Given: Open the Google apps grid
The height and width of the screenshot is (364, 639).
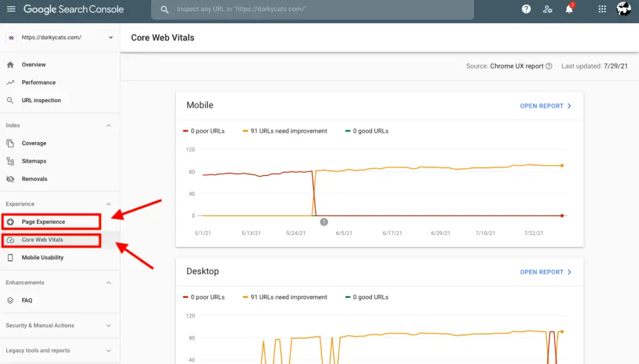Looking at the screenshot, I should click(x=602, y=9).
